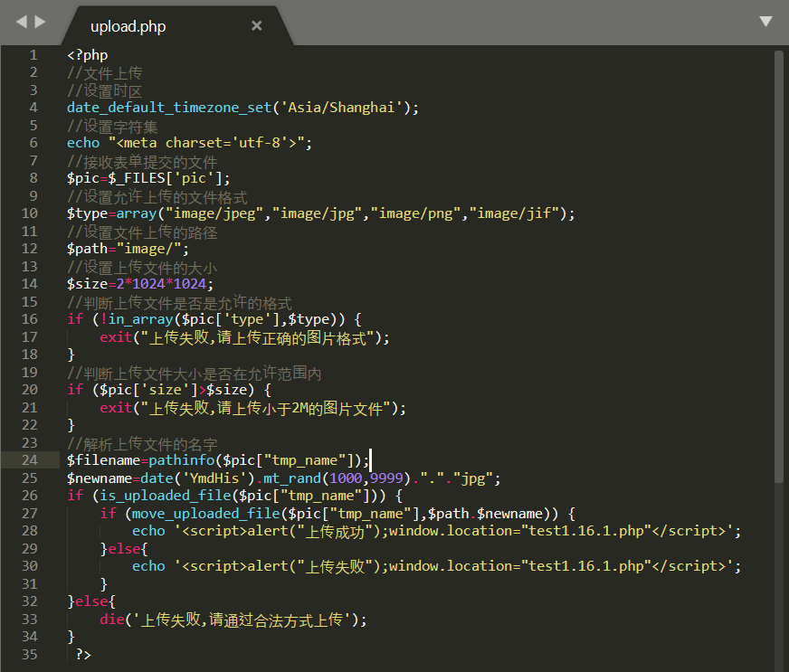
Task: Click 'pathinfo' function on line 24
Action: pos(182,460)
